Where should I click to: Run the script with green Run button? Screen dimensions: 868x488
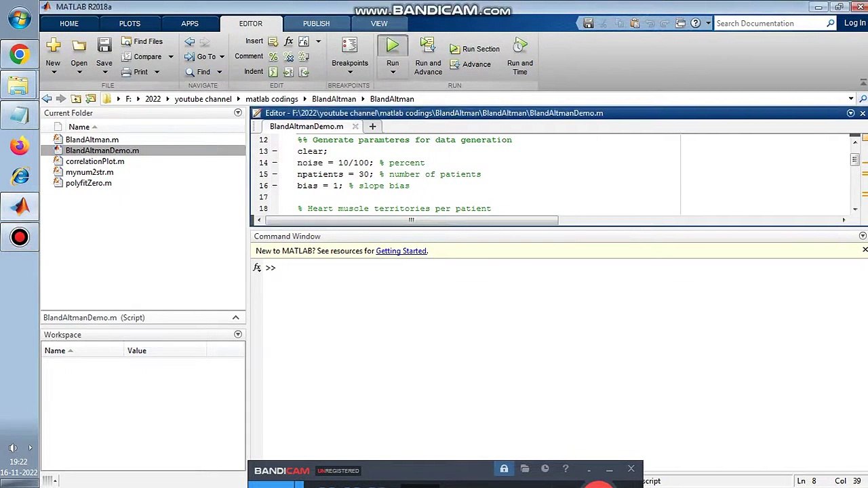[x=393, y=46]
